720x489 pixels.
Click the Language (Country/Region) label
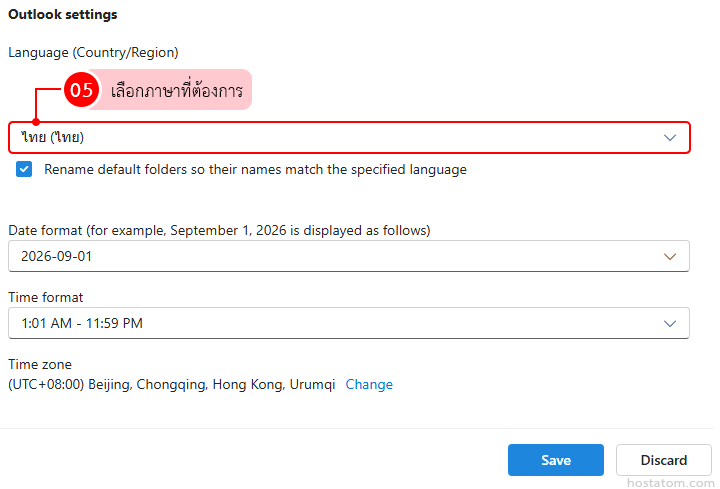[93, 52]
